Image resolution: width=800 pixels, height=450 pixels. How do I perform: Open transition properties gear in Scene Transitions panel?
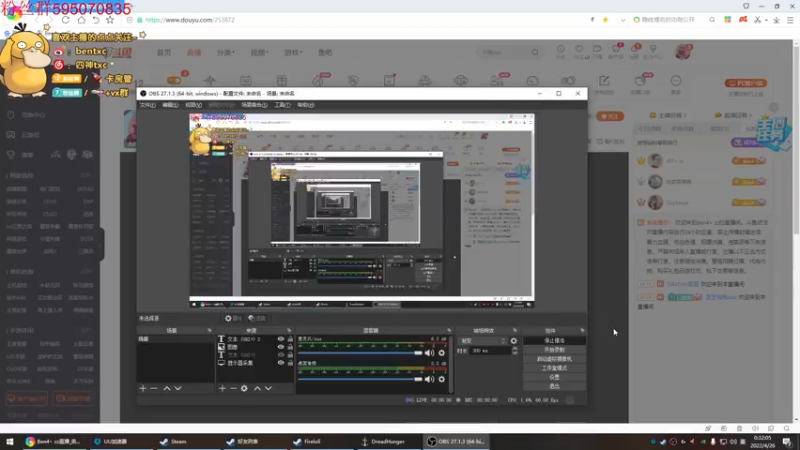click(514, 341)
